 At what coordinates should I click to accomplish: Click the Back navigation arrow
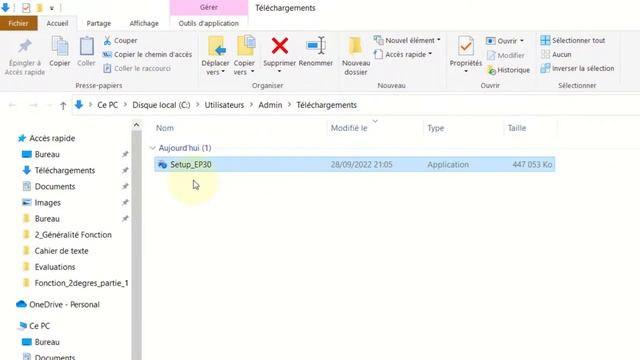pos(12,105)
